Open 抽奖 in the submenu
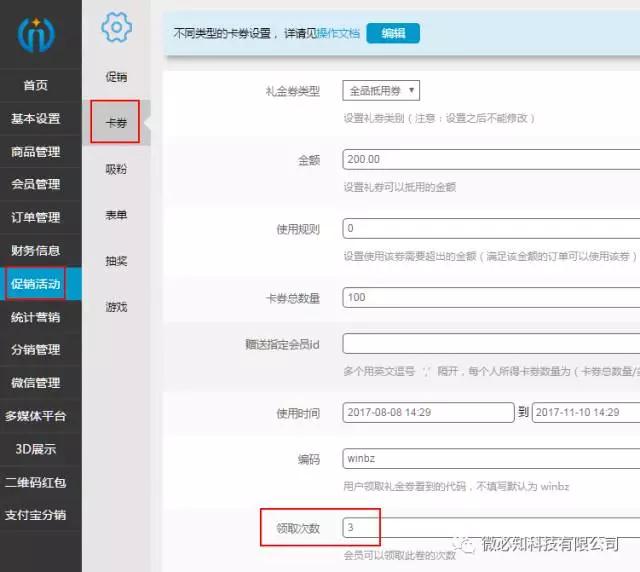The height and width of the screenshot is (572, 640). (116, 261)
